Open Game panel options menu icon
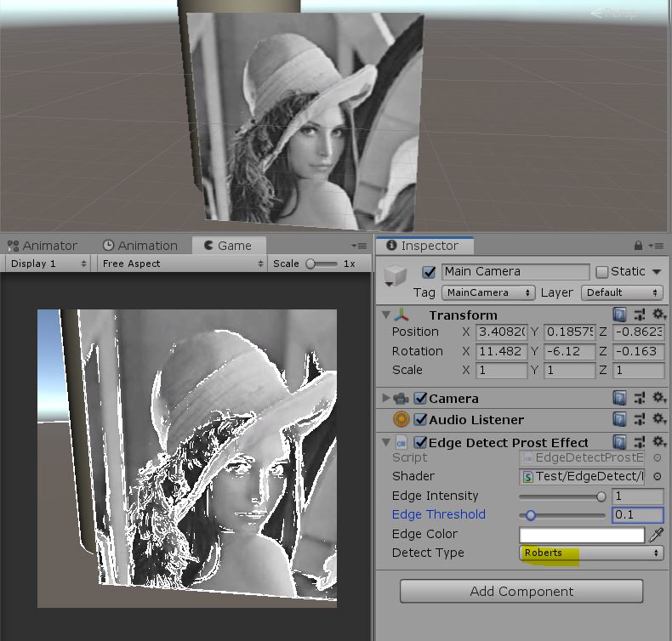 (359, 246)
